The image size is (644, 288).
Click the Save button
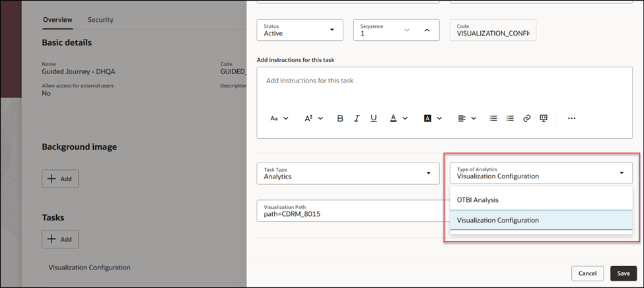coord(624,273)
